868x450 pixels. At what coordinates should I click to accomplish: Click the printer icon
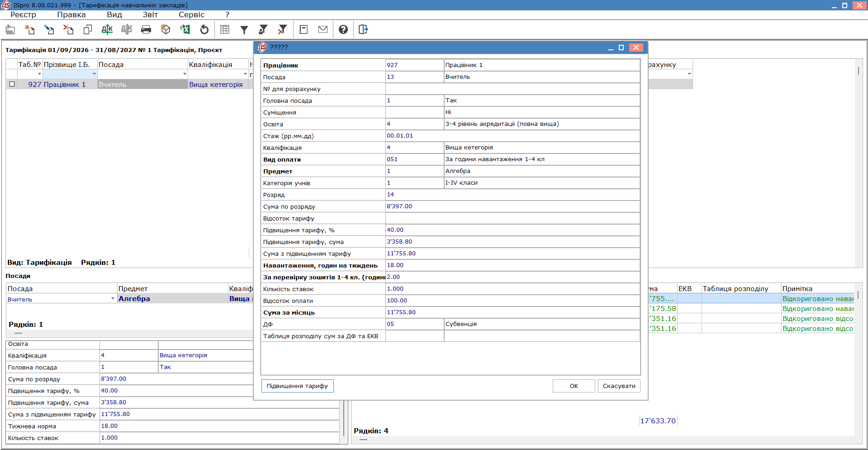[146, 30]
